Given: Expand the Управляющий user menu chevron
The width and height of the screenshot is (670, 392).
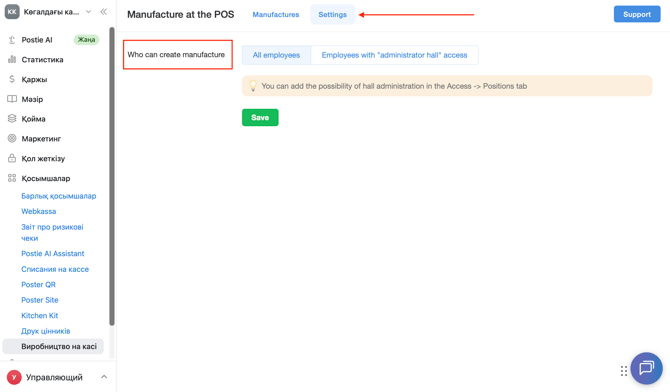Looking at the screenshot, I should [104, 377].
